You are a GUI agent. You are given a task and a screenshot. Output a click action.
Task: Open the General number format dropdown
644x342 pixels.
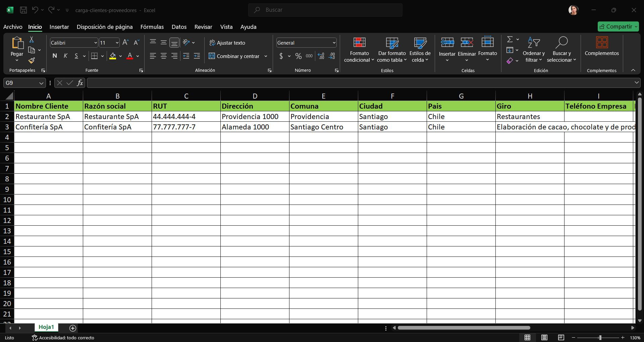click(x=334, y=43)
